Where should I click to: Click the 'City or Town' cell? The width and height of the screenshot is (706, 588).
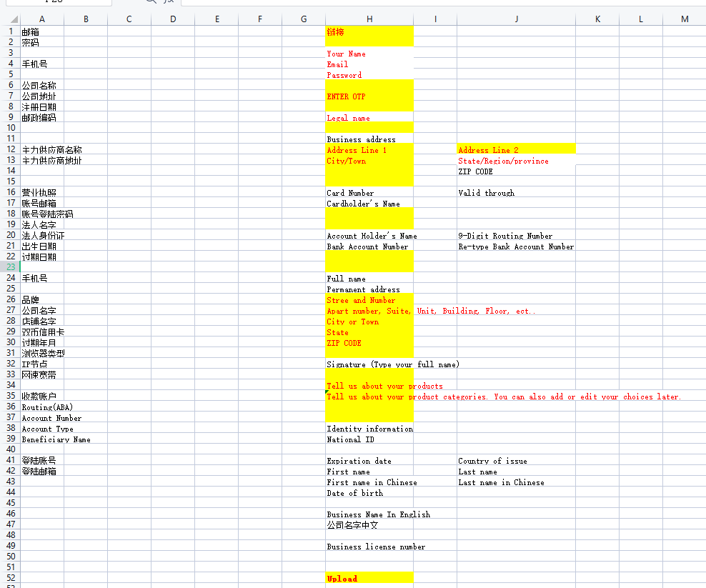pos(369,321)
